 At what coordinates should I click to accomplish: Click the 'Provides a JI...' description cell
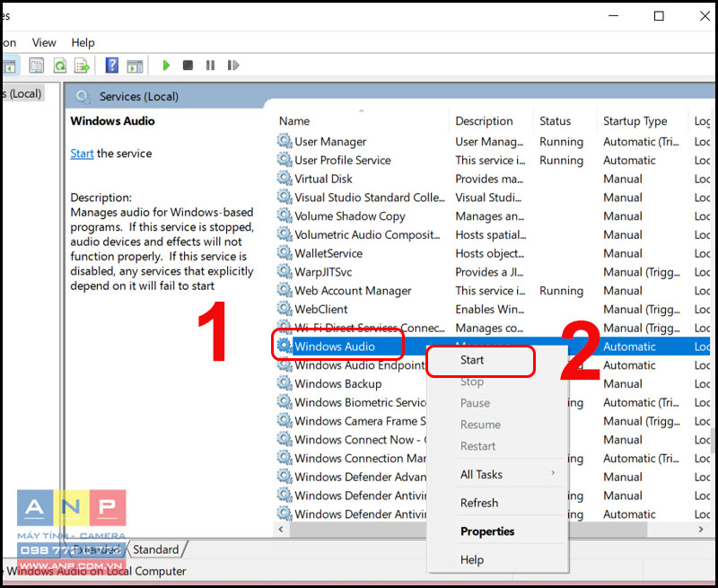[489, 272]
